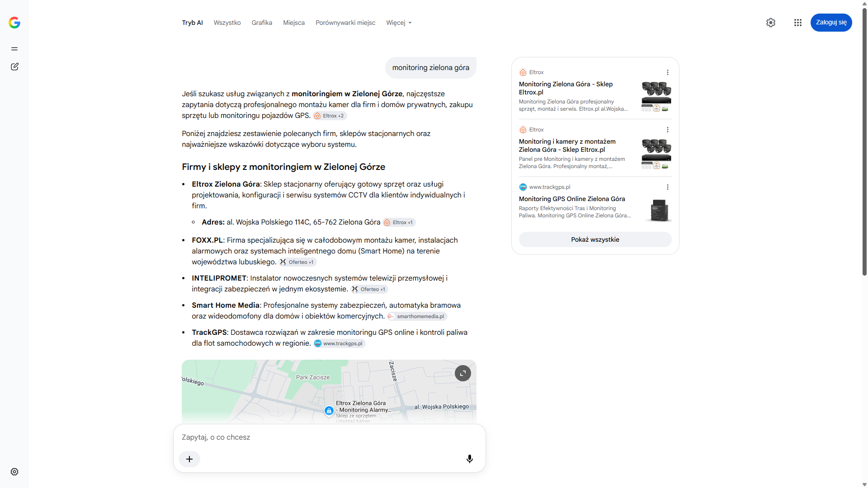
Task: Open options for trackgps.pl card
Action: click(668, 187)
